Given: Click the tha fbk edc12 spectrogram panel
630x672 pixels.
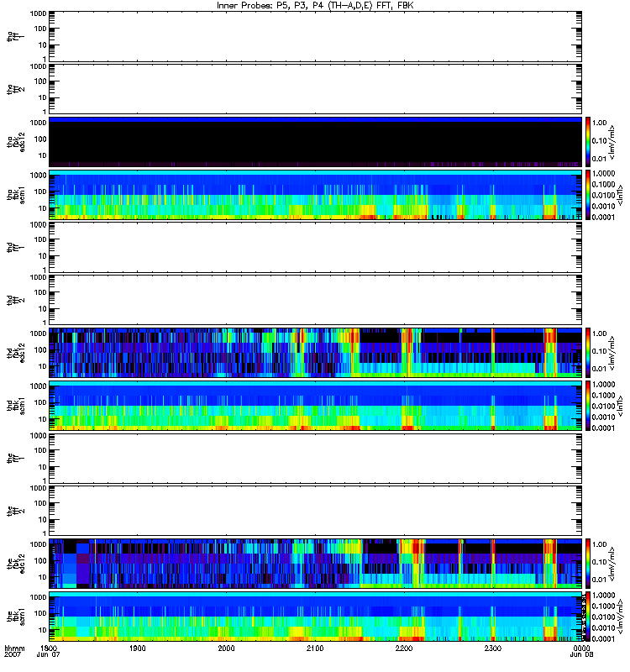Looking at the screenshot, I should tap(315, 142).
